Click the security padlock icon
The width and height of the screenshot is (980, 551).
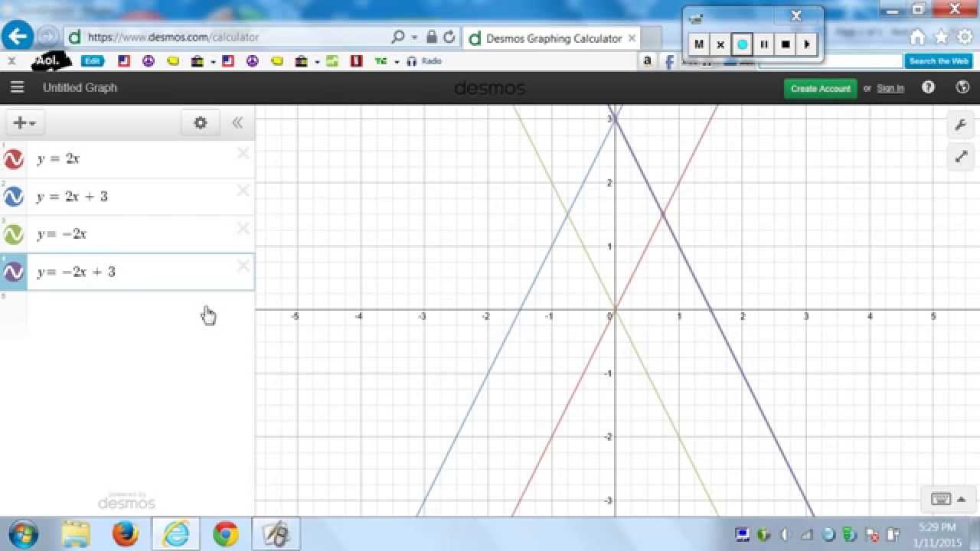click(x=432, y=37)
